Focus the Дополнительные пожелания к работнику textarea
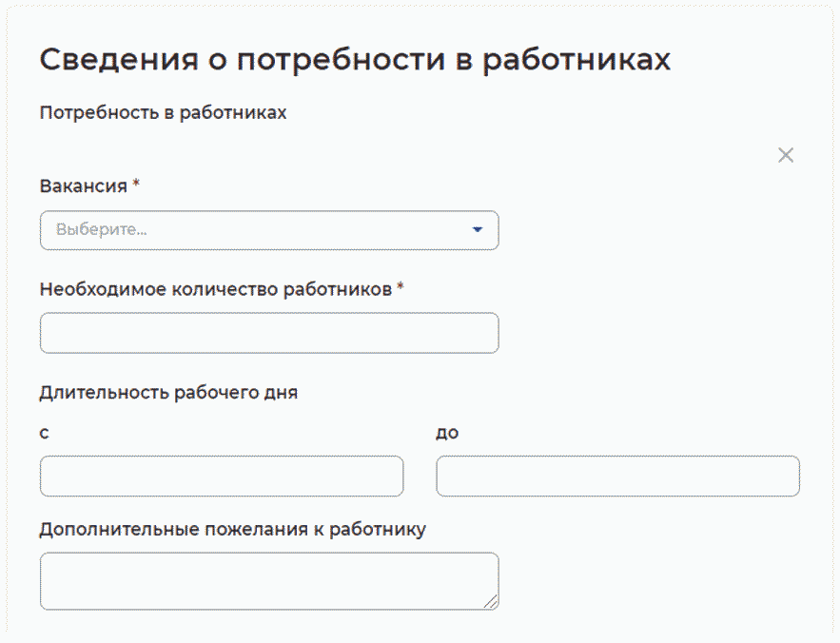The width and height of the screenshot is (840, 643). click(x=269, y=580)
